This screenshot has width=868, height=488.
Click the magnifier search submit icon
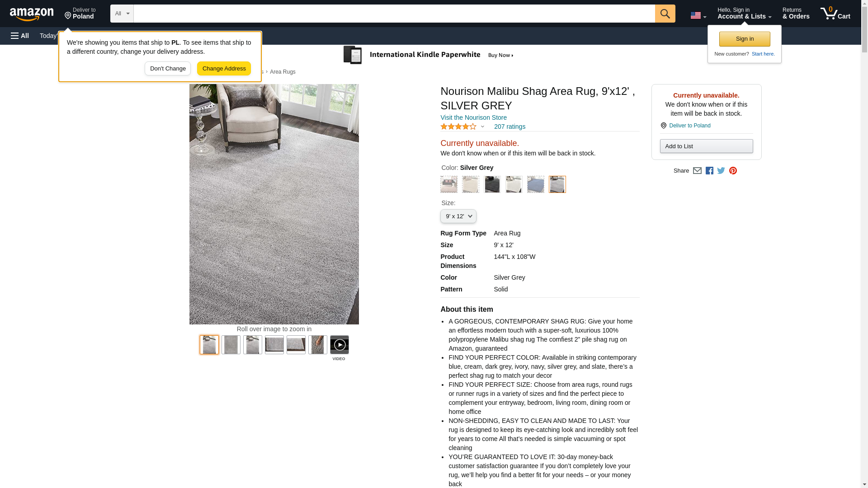[x=665, y=14]
